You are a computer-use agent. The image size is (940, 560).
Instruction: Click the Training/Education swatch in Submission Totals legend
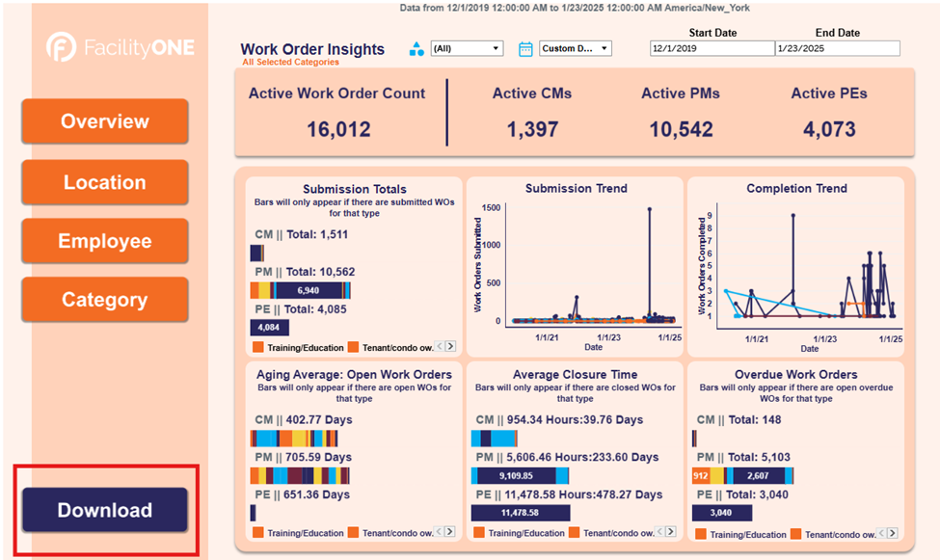258,347
